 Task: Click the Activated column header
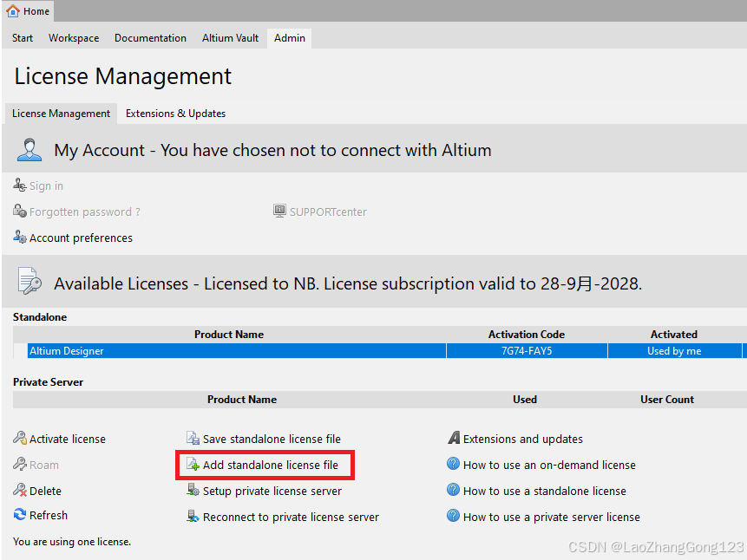[x=674, y=335]
